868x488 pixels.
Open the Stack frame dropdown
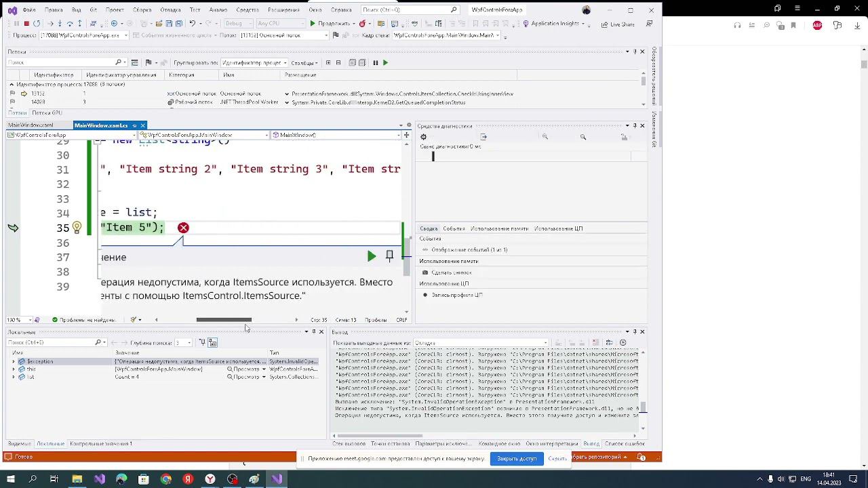pyautogui.click(x=446, y=35)
